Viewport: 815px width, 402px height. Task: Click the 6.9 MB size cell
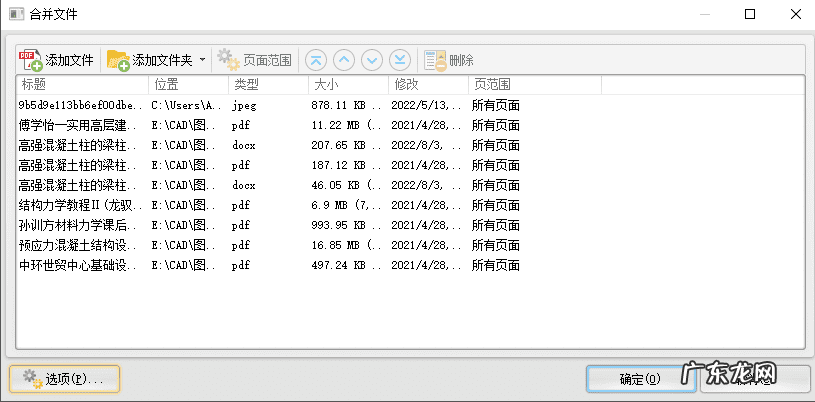click(347, 205)
